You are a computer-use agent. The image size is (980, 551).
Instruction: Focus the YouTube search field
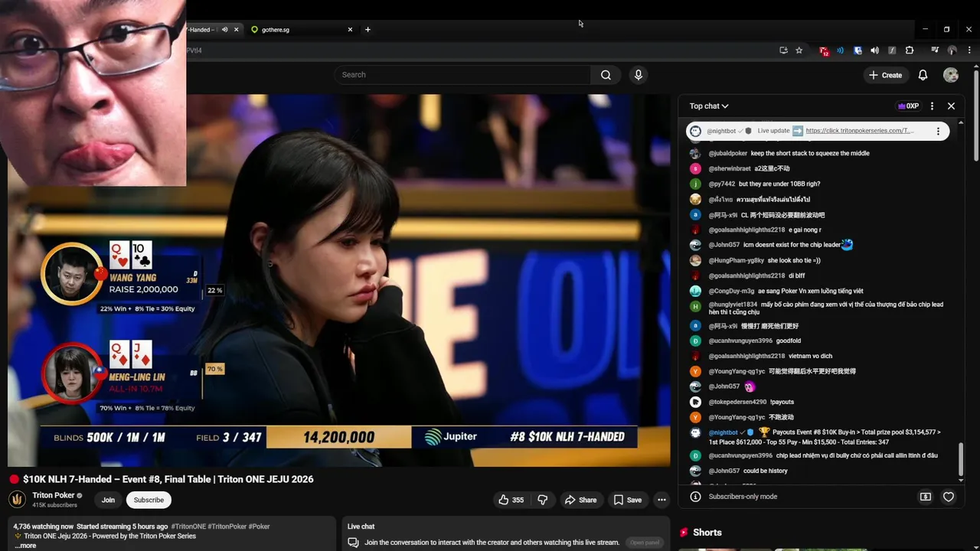462,75
